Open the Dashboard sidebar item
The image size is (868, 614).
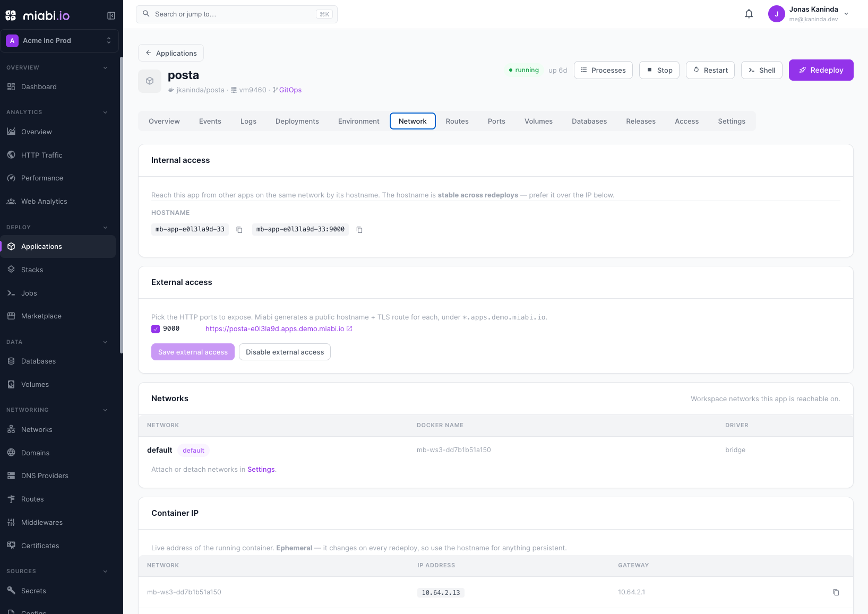pos(58,87)
